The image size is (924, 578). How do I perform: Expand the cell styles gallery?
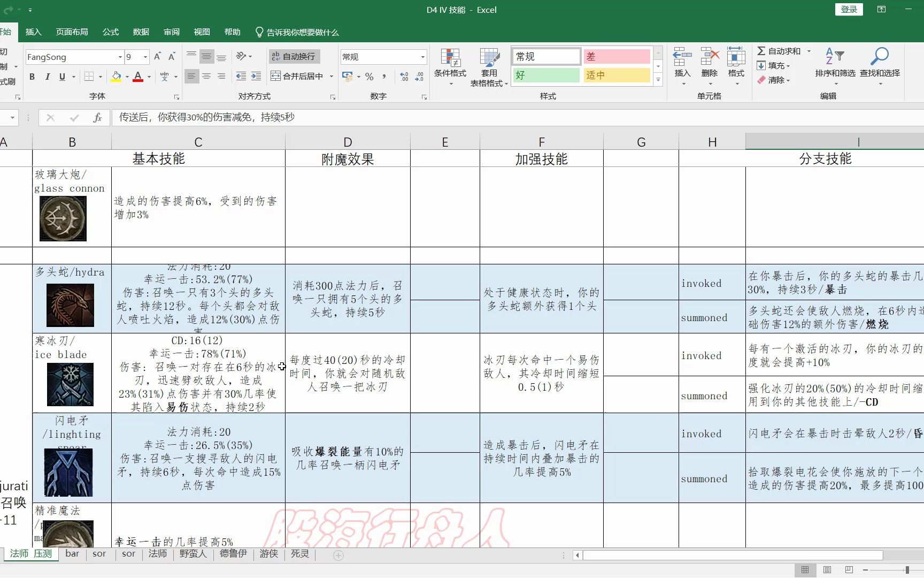(x=659, y=80)
